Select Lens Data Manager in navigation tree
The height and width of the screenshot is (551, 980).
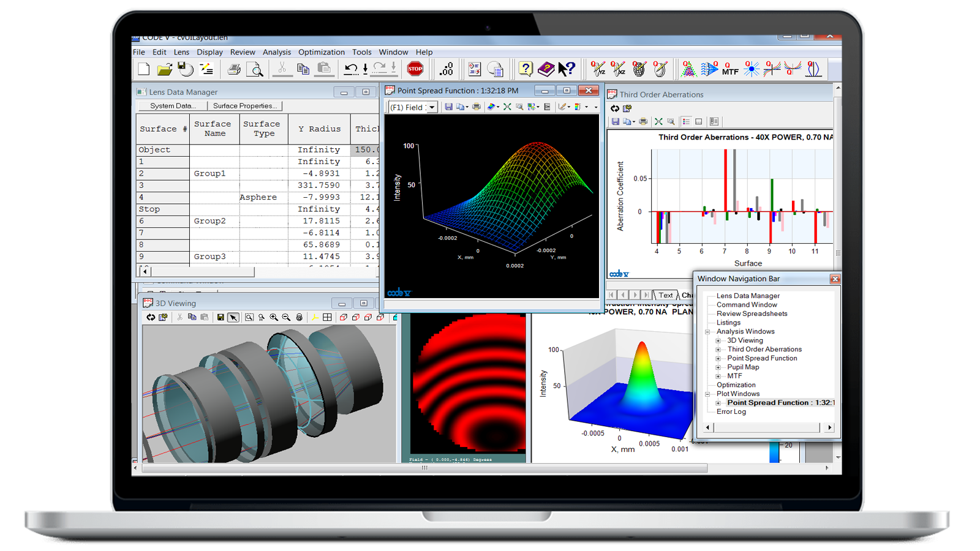[748, 296]
